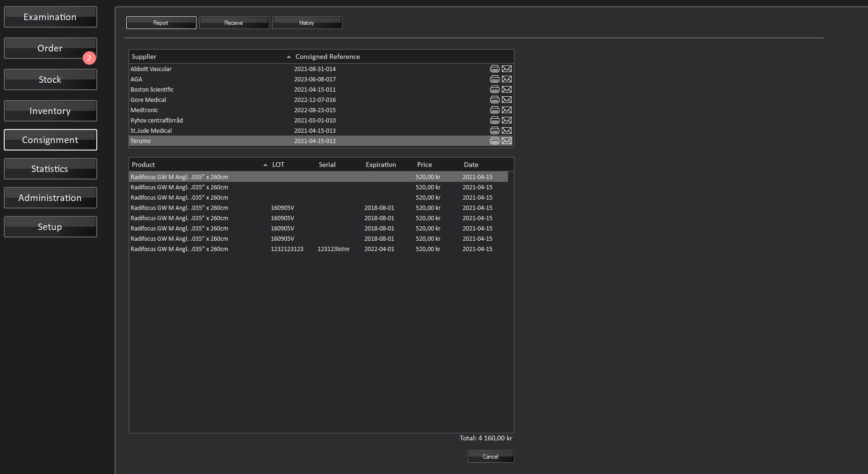Print the Abbott Vascular consignment report
This screenshot has width=868, height=474.
click(494, 69)
